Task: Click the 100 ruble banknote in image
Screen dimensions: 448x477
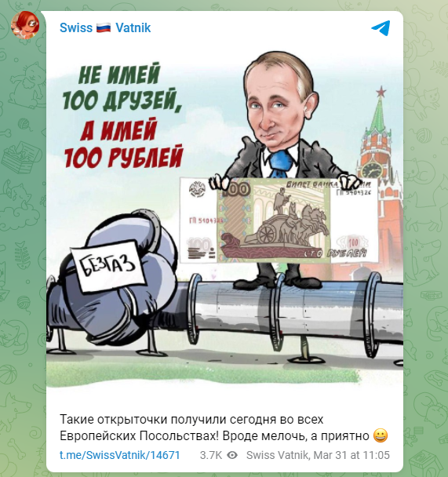Action: [279, 220]
